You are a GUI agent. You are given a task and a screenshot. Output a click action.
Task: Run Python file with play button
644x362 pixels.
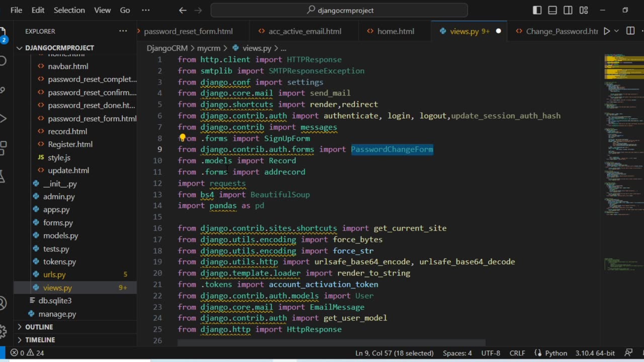tap(607, 31)
